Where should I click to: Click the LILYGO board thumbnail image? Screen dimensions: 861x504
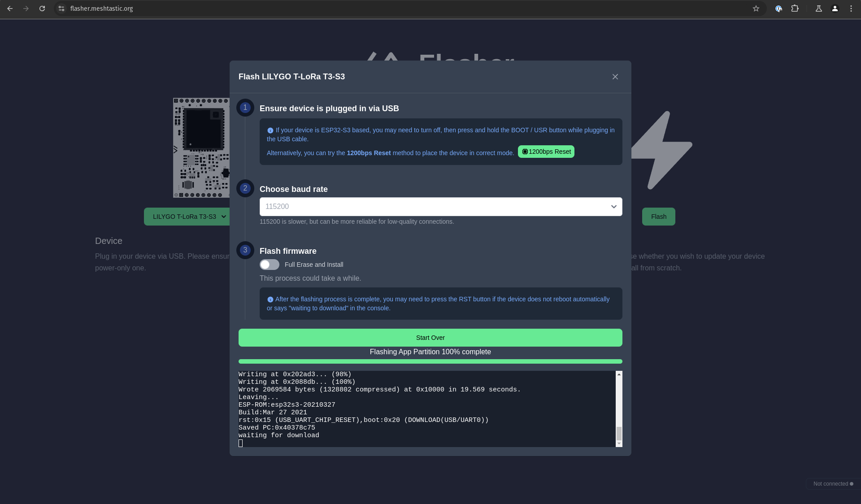pos(201,148)
